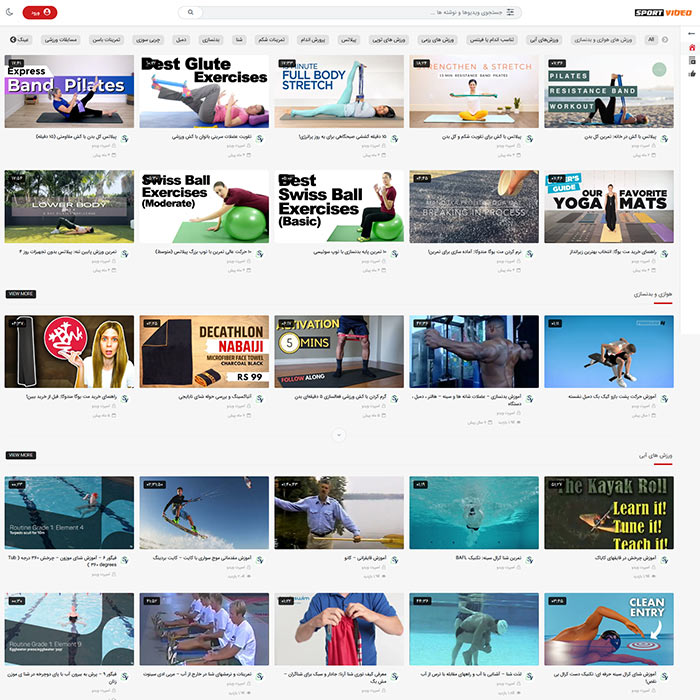Select the 'All' category chip
The image size is (700, 700).
coord(651,39)
